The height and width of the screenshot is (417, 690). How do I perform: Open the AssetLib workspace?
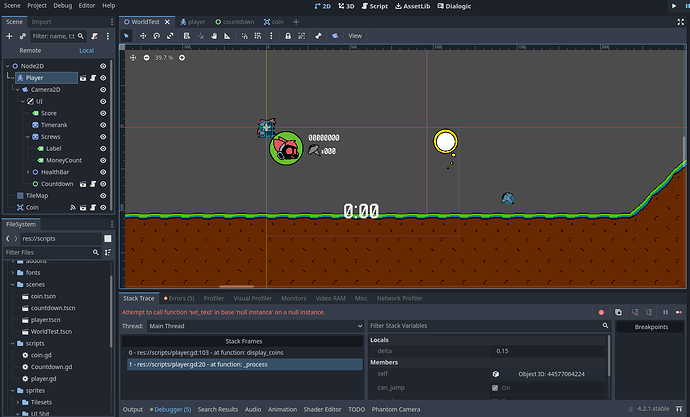(412, 6)
